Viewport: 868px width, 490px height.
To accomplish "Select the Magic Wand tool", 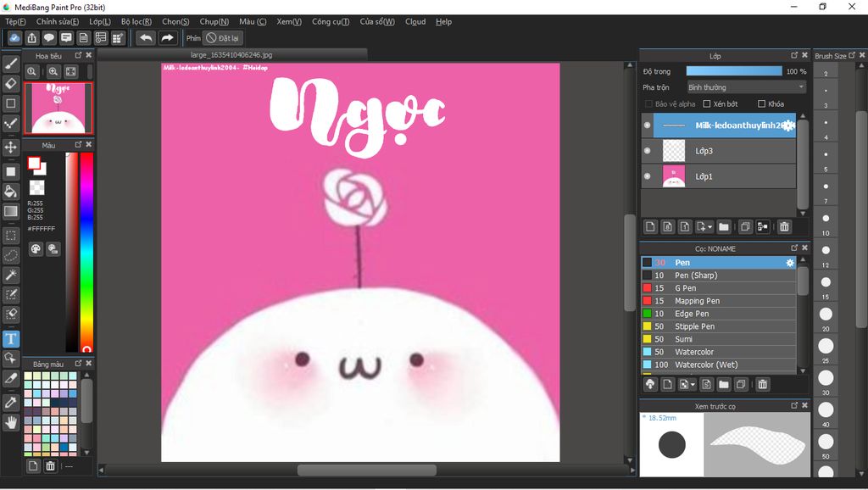I will pos(10,276).
